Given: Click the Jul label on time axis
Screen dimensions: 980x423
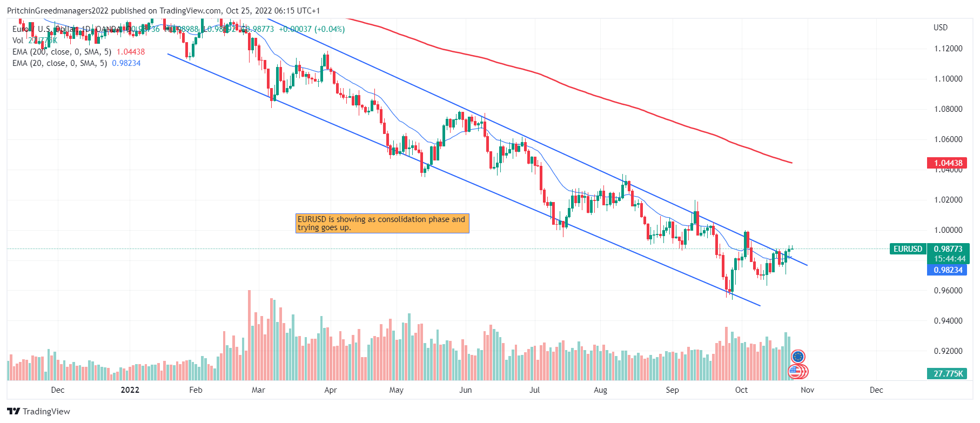Looking at the screenshot, I should 534,390.
